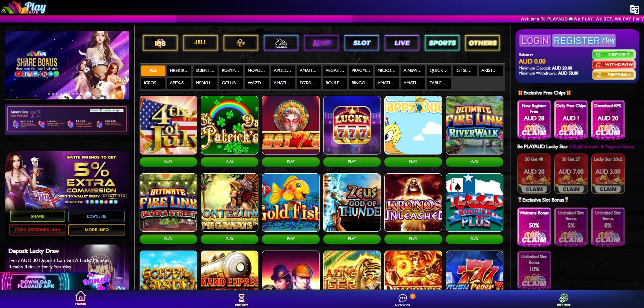Filter games by FIREKIR... provider

(179, 71)
